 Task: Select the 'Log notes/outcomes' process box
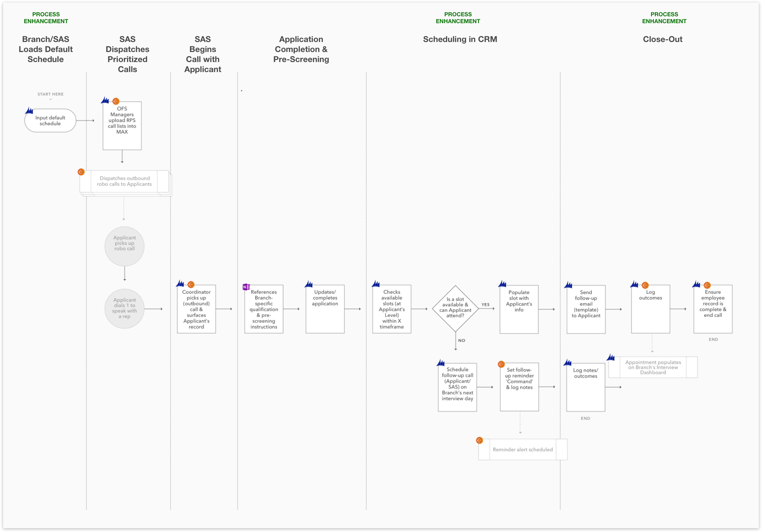tap(585, 387)
